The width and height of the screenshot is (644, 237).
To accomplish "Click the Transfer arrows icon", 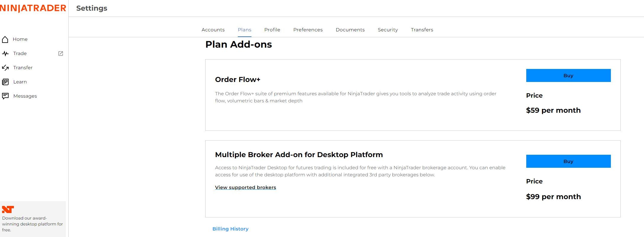I will (5, 68).
